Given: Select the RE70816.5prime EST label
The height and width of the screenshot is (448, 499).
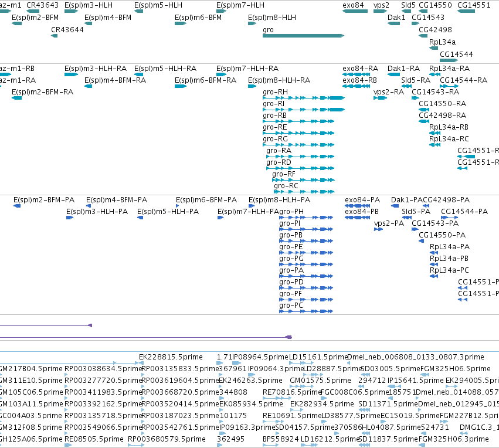Looking at the screenshot, I should (x=293, y=392).
